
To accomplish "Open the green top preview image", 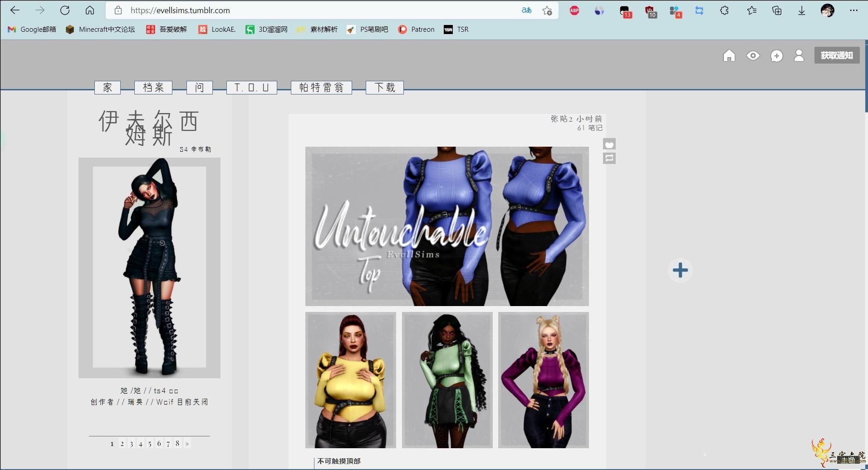I will pos(447,380).
